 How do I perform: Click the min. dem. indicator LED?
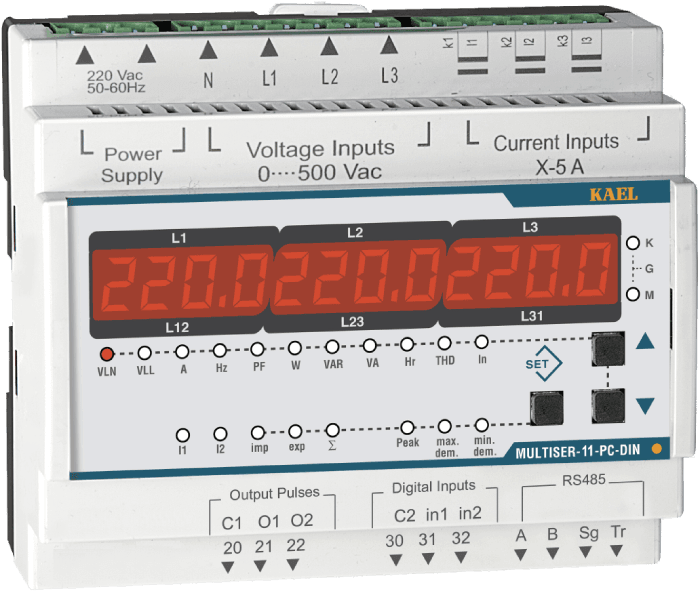pyautogui.click(x=482, y=425)
